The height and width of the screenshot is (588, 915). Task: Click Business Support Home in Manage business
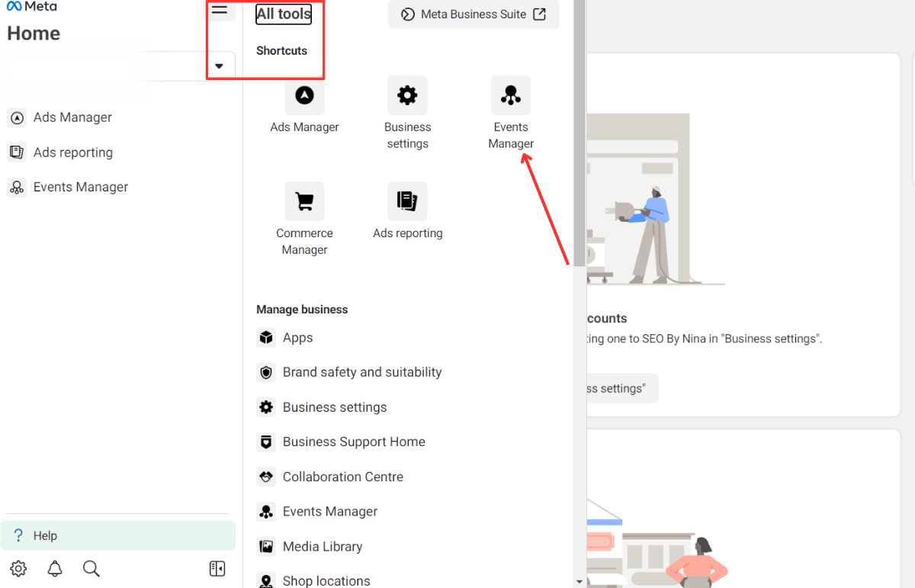click(x=354, y=442)
